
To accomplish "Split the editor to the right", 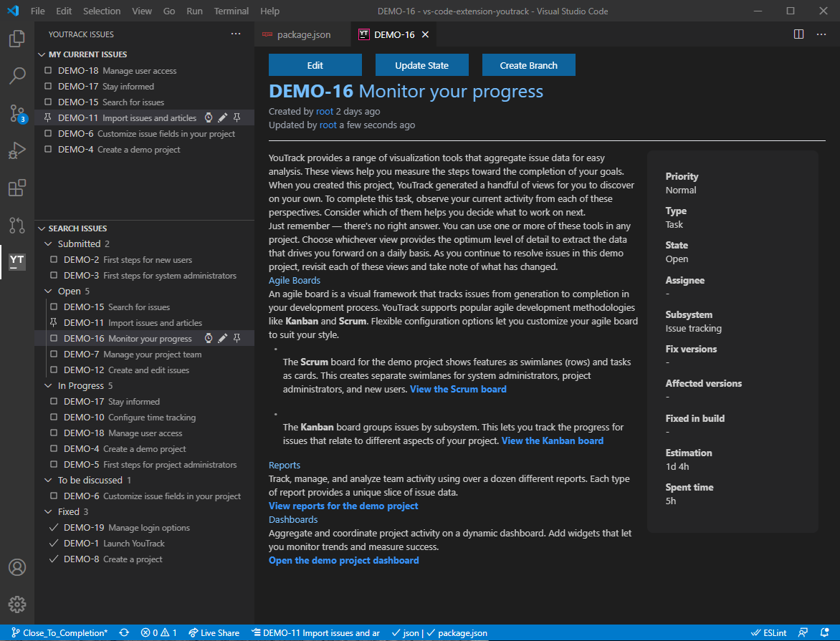I will 798,34.
